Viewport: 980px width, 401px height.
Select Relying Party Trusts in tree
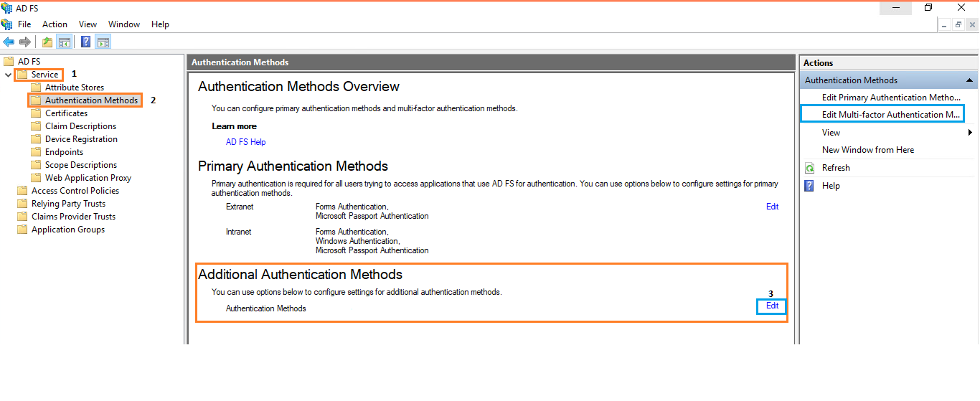(x=68, y=204)
